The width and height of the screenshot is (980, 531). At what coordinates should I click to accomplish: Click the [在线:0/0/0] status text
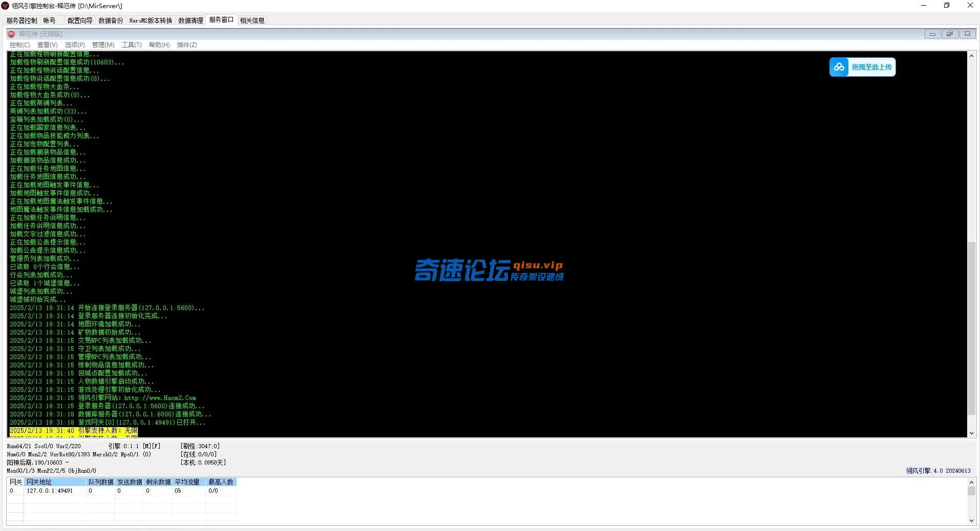(199, 454)
